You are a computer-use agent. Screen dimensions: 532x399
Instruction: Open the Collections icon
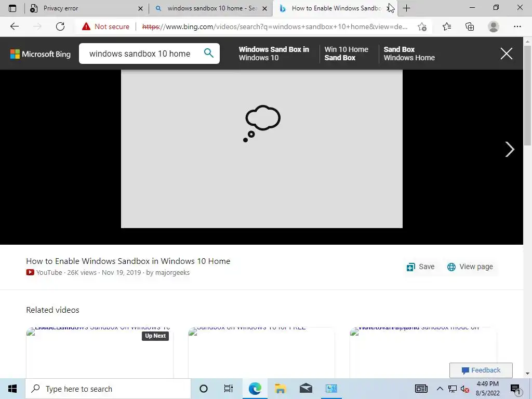coord(470,26)
